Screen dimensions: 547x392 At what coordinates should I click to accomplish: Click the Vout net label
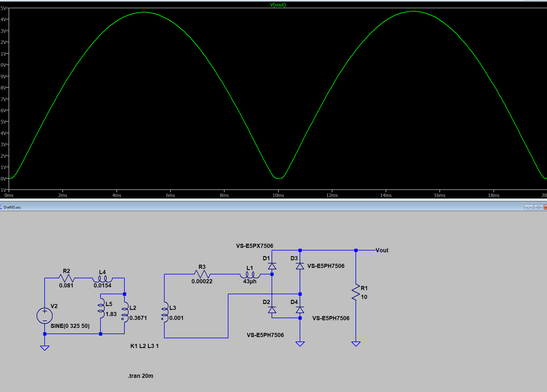point(382,250)
